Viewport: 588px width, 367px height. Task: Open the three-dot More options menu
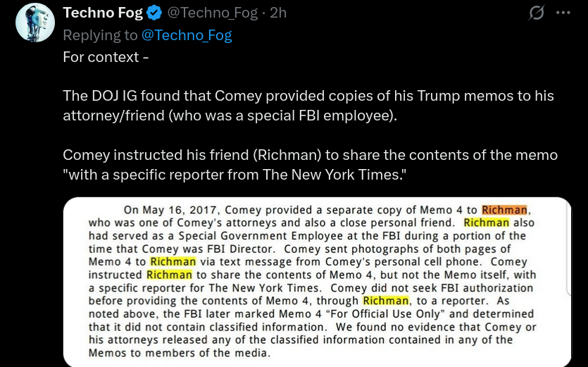pyautogui.click(x=563, y=13)
